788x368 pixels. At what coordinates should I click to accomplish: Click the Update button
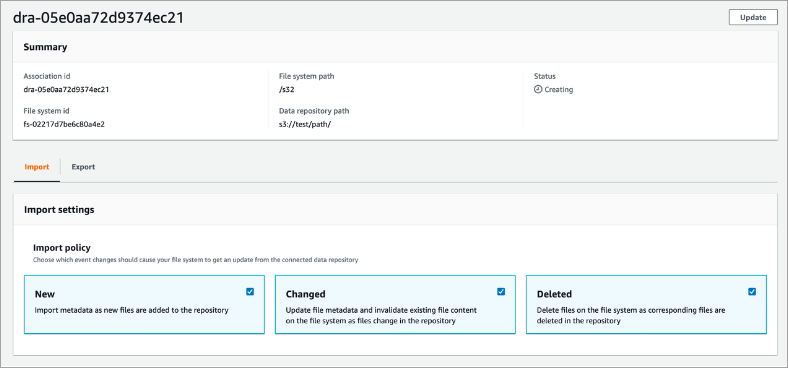coord(753,17)
